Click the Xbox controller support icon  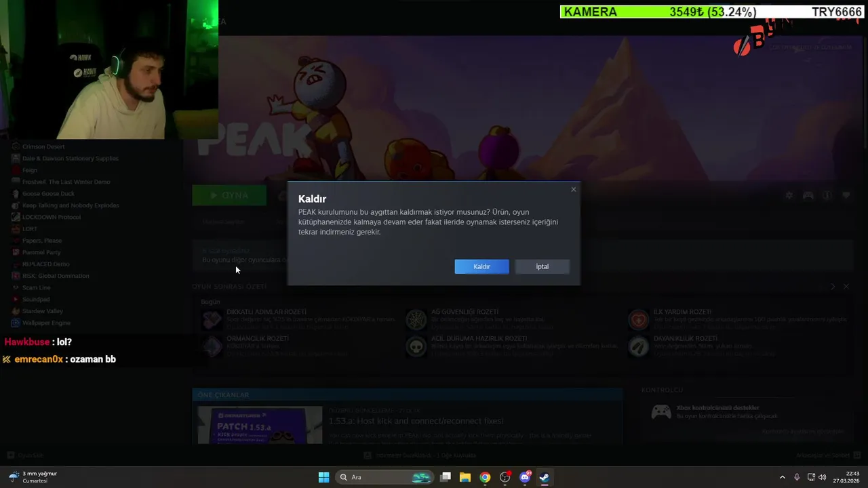660,411
